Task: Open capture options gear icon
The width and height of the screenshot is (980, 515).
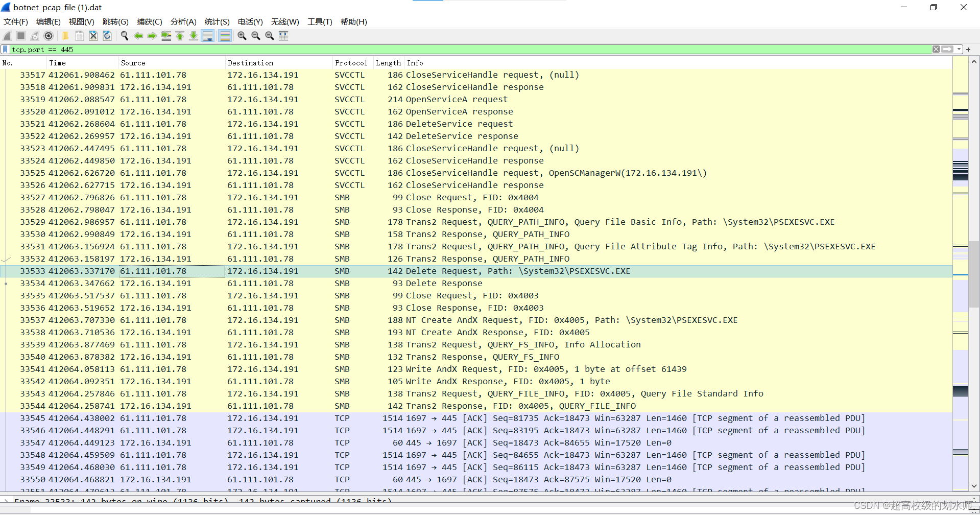Action: click(49, 36)
